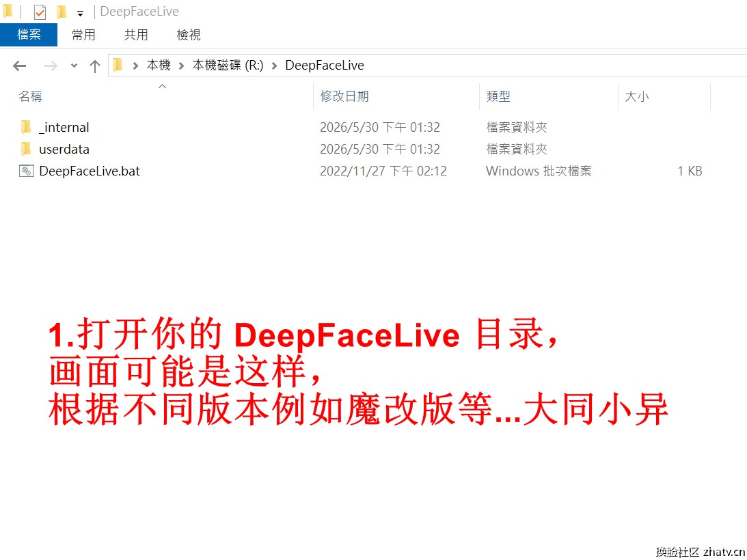Click the new folder icon in the quick access toolbar
747x560 pixels.
click(x=62, y=12)
